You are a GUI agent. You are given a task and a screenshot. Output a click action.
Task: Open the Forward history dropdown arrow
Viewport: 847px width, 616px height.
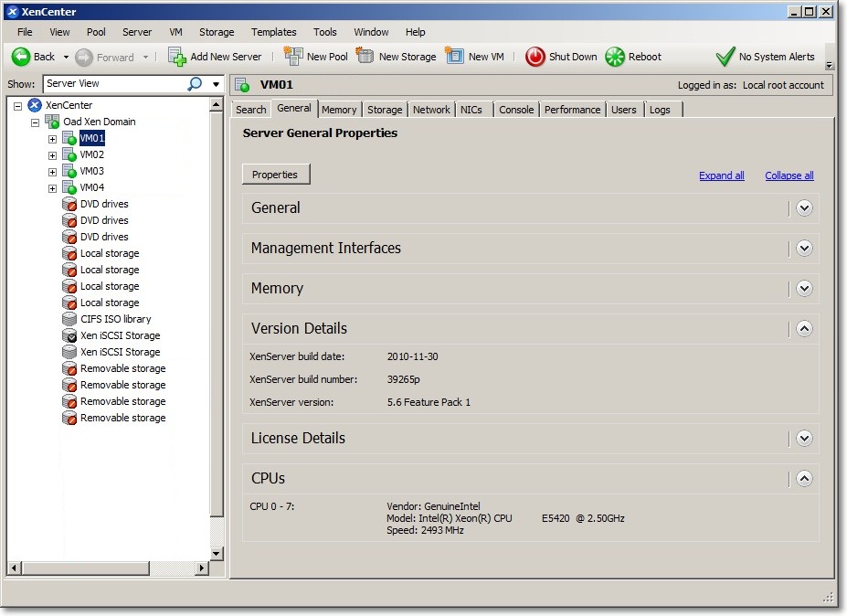click(145, 58)
